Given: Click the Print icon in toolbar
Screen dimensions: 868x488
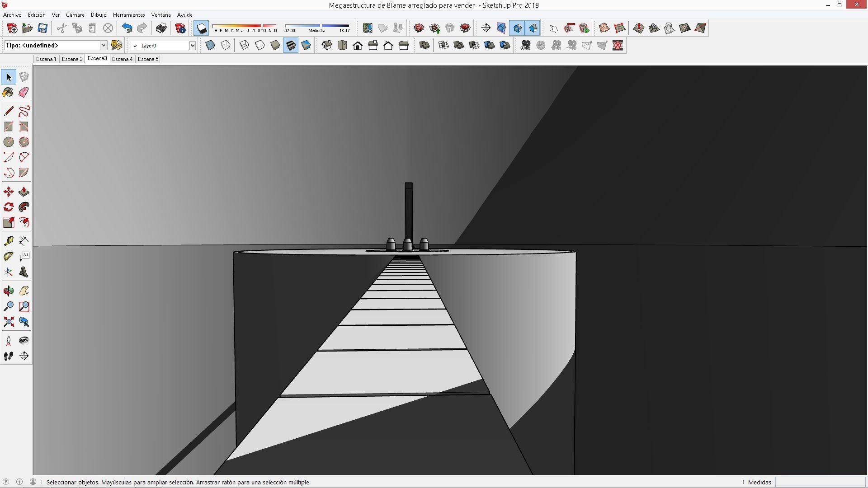Looking at the screenshot, I should point(161,28).
